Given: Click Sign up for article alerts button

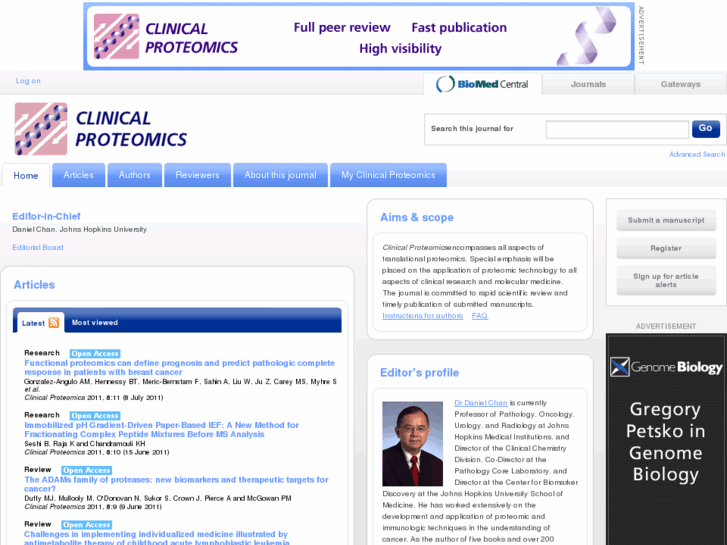Looking at the screenshot, I should pos(666,280).
